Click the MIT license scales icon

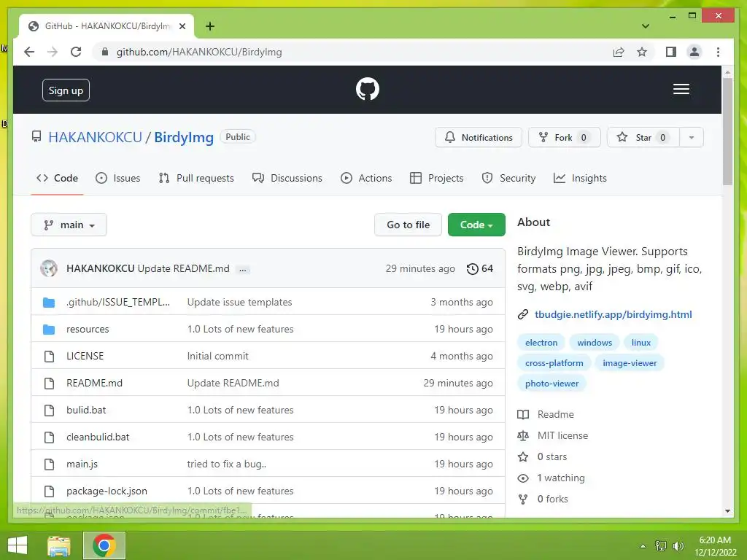tap(523, 436)
